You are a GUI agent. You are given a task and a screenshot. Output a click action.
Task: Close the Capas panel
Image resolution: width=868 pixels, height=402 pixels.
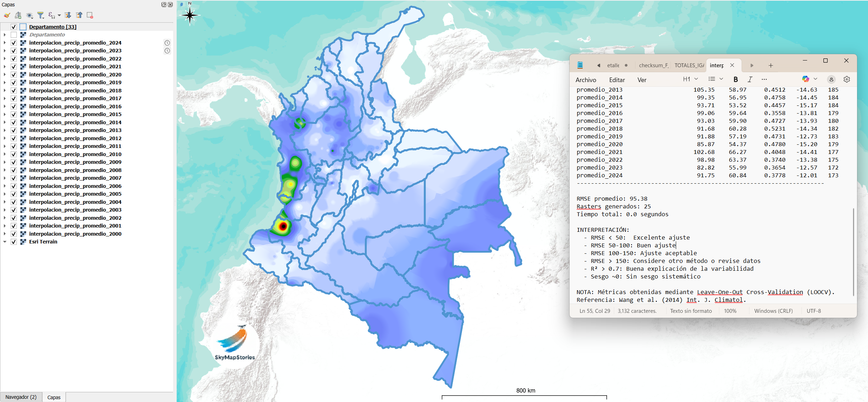(x=170, y=5)
